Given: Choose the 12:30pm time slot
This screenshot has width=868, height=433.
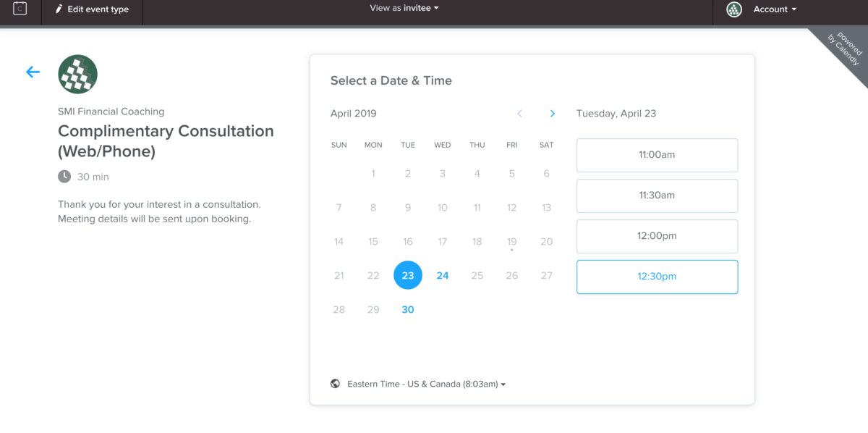Looking at the screenshot, I should [x=657, y=277].
